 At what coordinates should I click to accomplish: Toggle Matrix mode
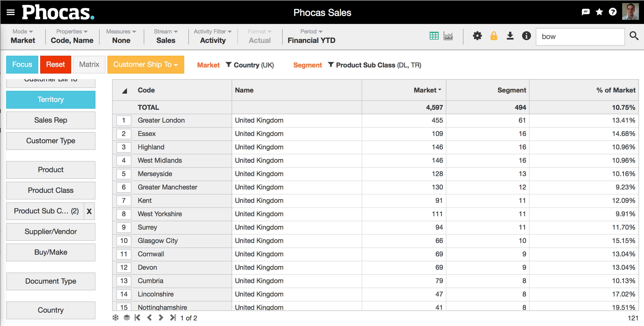[89, 65]
